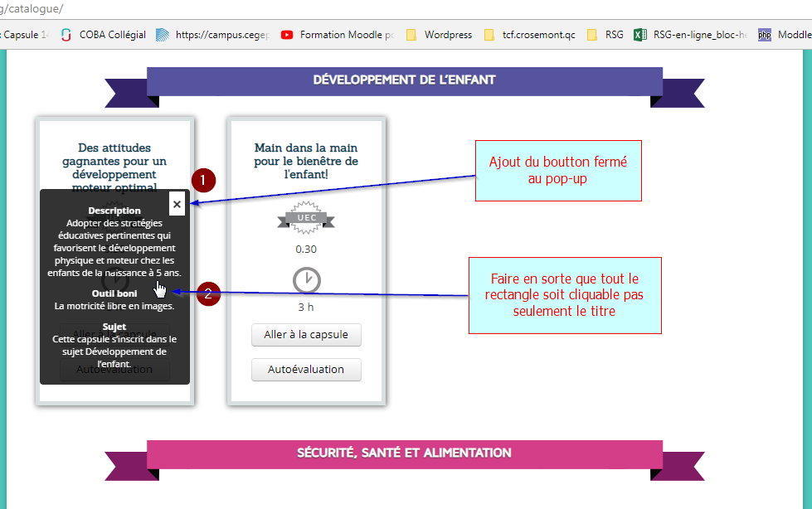The width and height of the screenshot is (812, 509).
Task: Select the Ajout du boutton fermé note
Action: pos(557,170)
